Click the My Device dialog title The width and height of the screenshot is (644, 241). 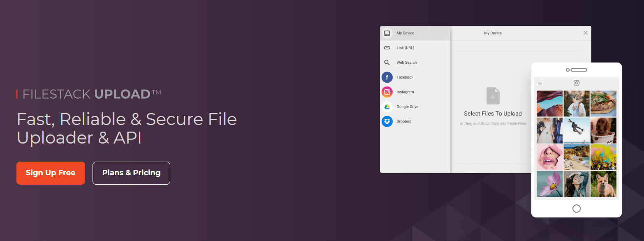(x=493, y=33)
